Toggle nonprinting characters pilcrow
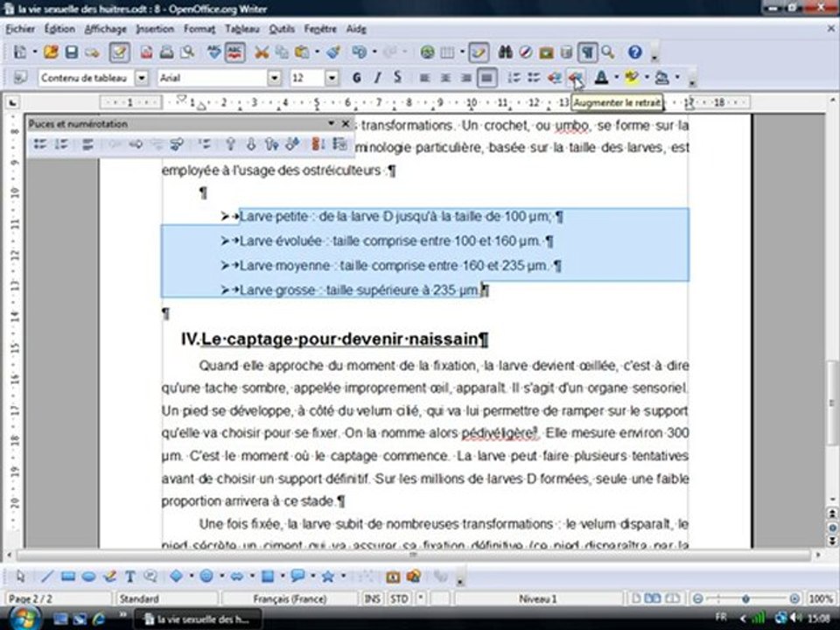 [x=587, y=52]
